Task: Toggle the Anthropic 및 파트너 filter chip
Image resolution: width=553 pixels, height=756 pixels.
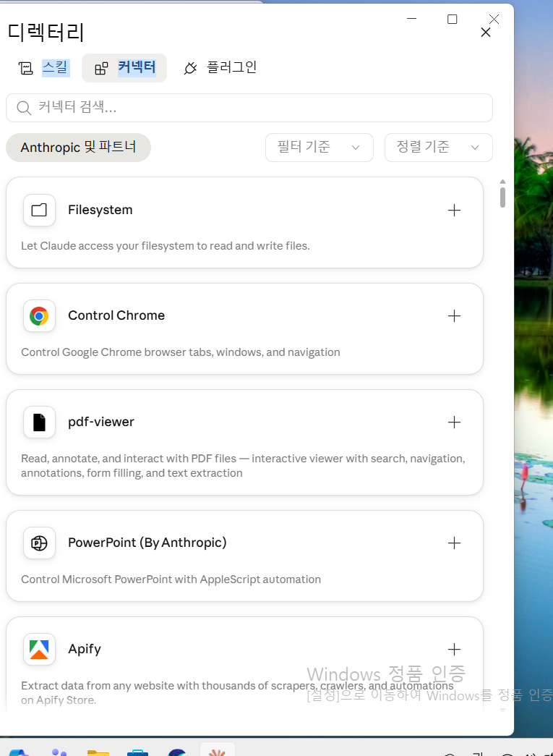Action: pos(78,147)
